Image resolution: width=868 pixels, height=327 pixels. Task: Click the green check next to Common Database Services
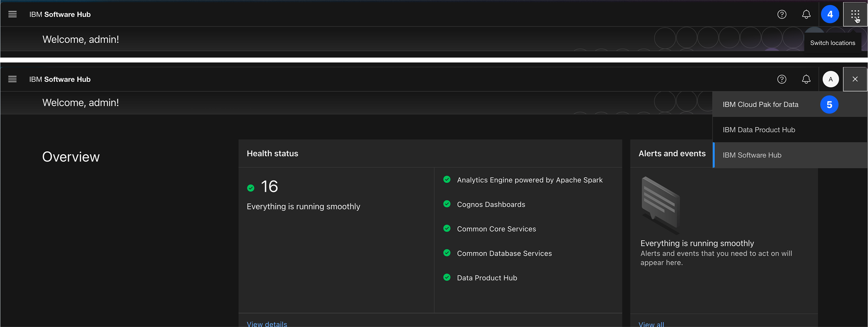pyautogui.click(x=447, y=253)
